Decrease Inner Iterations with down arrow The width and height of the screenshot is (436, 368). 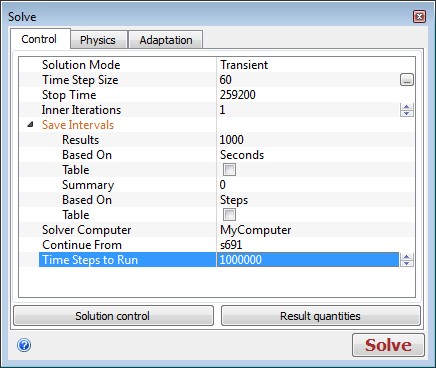[x=406, y=113]
